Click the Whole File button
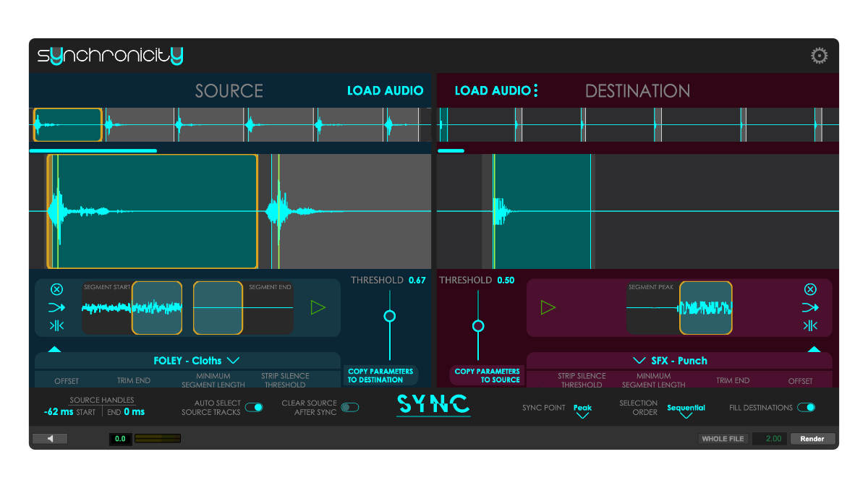This screenshot has width=868, height=488. 723,438
